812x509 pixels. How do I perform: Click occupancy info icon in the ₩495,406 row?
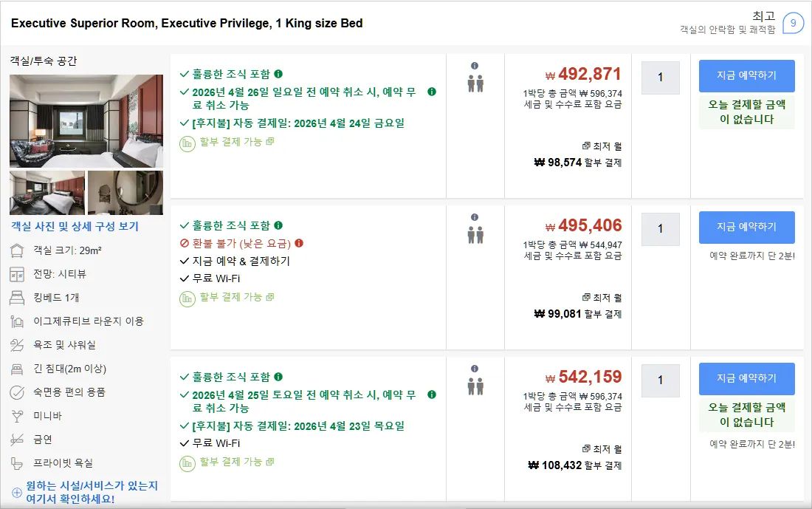[475, 217]
